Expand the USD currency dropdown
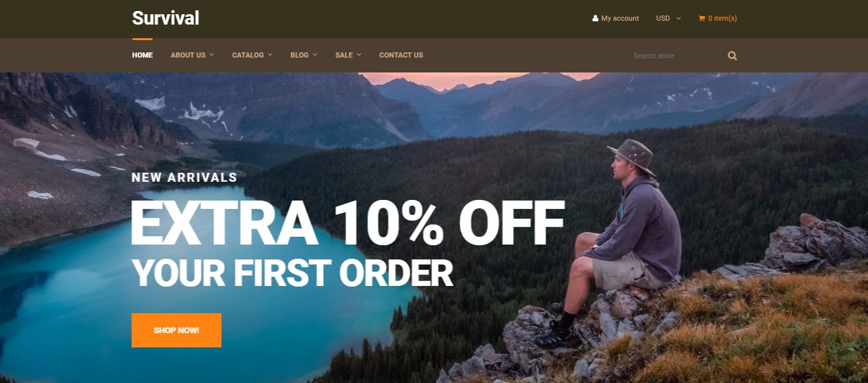The width and height of the screenshot is (868, 383). click(x=668, y=18)
